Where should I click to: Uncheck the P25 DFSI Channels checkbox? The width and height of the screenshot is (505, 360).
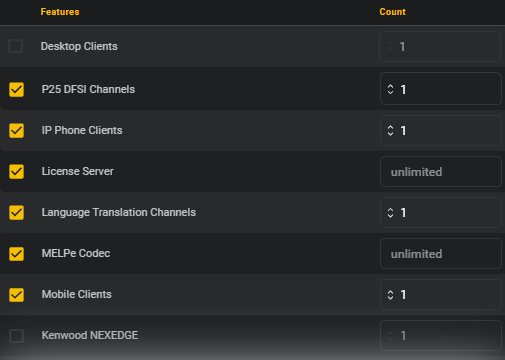[16, 89]
